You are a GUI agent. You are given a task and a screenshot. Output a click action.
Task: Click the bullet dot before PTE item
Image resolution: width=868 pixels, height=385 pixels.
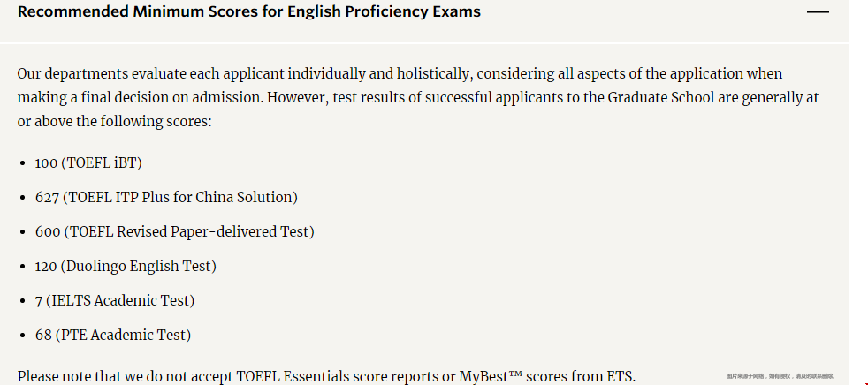pyautogui.click(x=22, y=336)
